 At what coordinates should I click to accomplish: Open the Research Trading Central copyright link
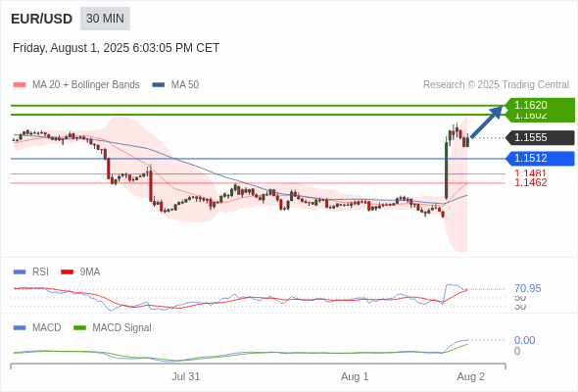tap(496, 85)
